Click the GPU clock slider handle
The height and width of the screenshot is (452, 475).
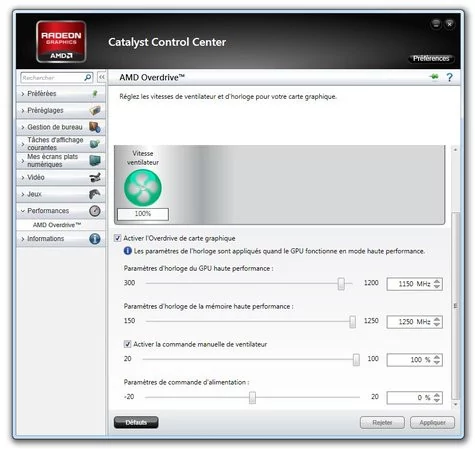[x=341, y=284]
